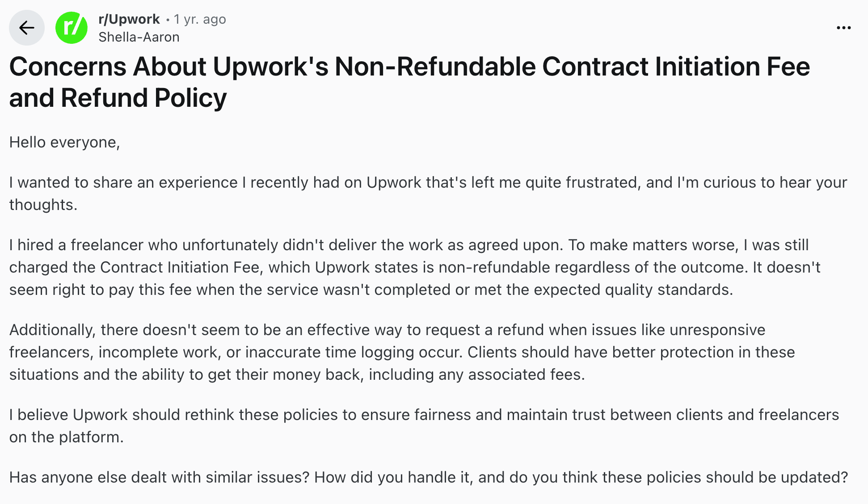Click the "on the platform." text line
Screen dimensions: 868x504
coord(66,437)
